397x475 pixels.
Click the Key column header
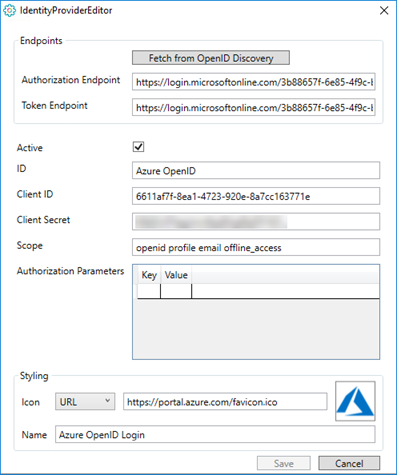tap(149, 275)
